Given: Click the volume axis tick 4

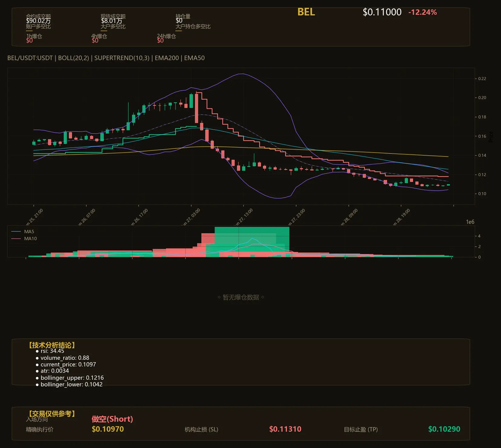Looking at the screenshot, I should pos(479,236).
